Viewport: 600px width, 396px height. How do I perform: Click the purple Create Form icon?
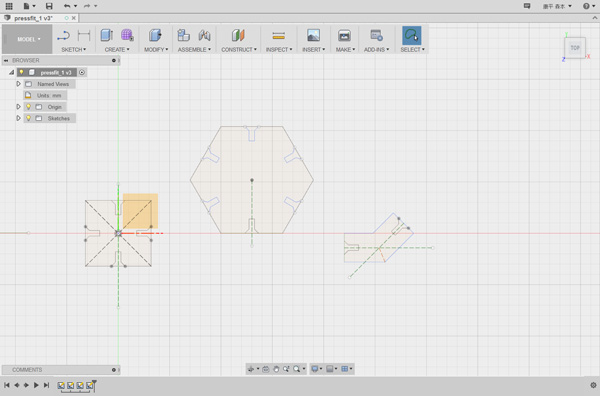coord(127,35)
